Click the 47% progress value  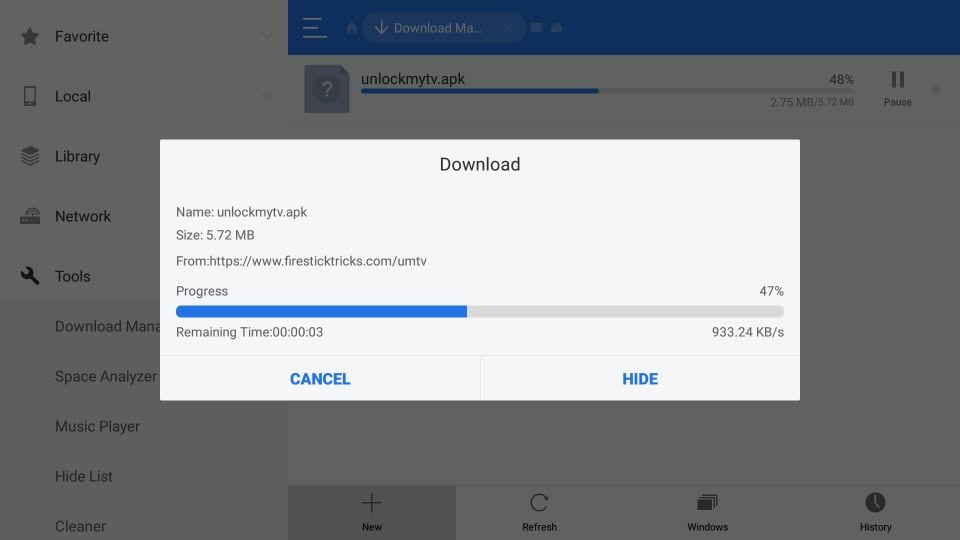pyautogui.click(x=771, y=291)
